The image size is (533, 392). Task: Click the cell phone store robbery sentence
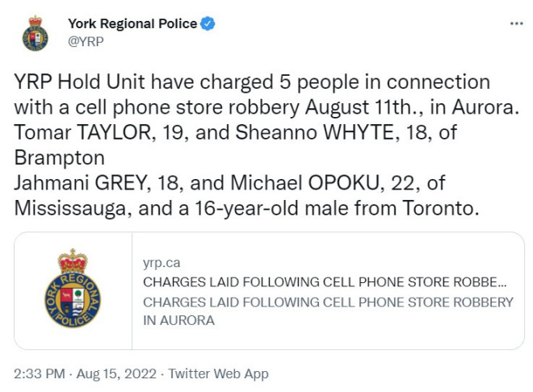tap(266, 107)
